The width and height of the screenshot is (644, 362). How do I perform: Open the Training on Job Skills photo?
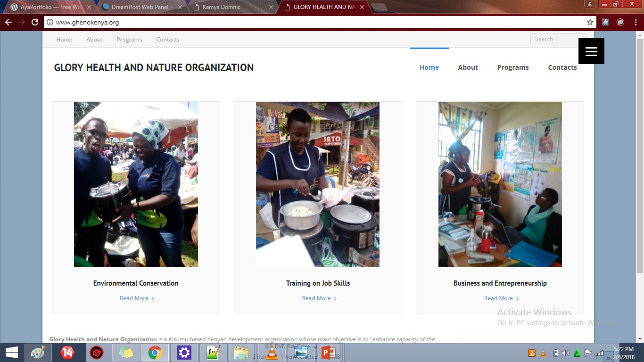[318, 184]
